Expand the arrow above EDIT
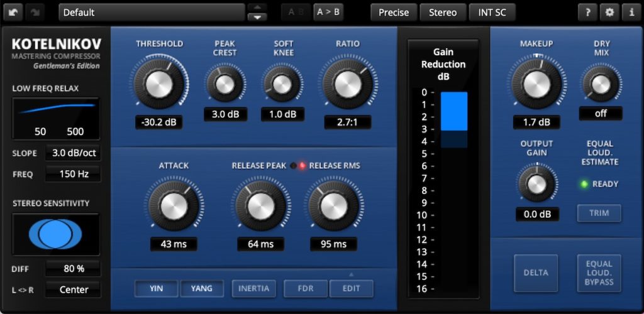Image resolution: width=644 pixels, height=314 pixels. [352, 274]
